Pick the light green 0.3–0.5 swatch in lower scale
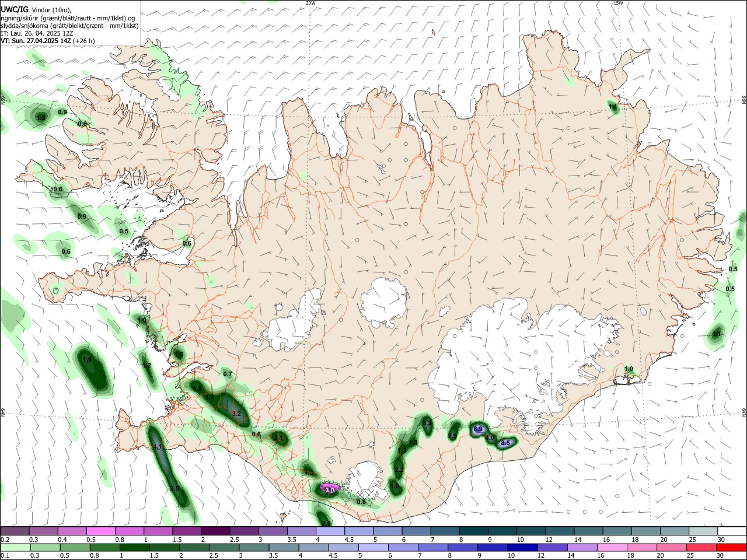 (x=45, y=547)
